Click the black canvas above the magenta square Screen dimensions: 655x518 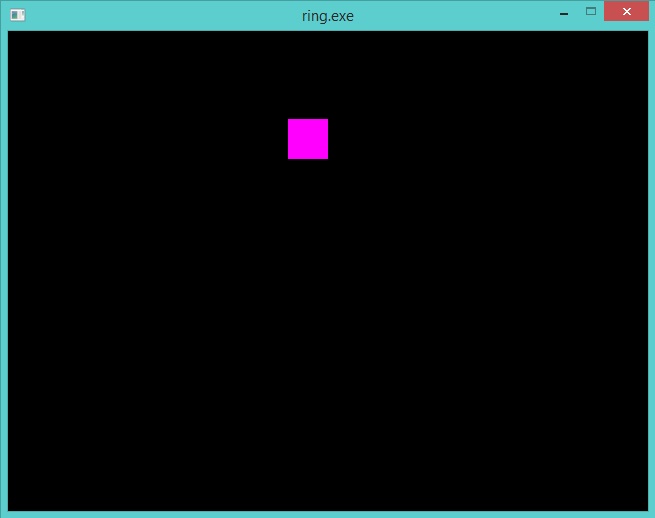(307, 75)
